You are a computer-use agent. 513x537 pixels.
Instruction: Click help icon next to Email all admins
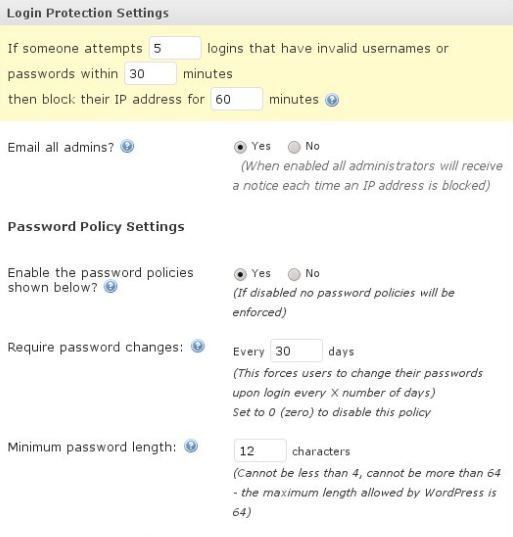coord(127,147)
